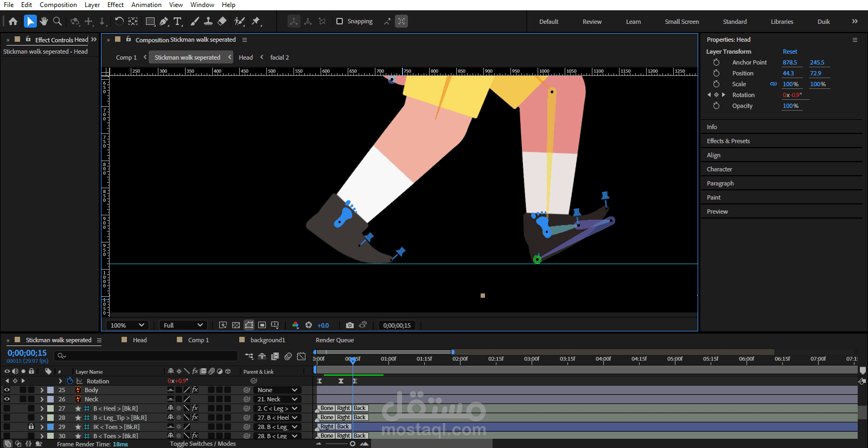868x448 pixels.
Task: Enable the Snapping checkbox
Action: [x=340, y=21]
